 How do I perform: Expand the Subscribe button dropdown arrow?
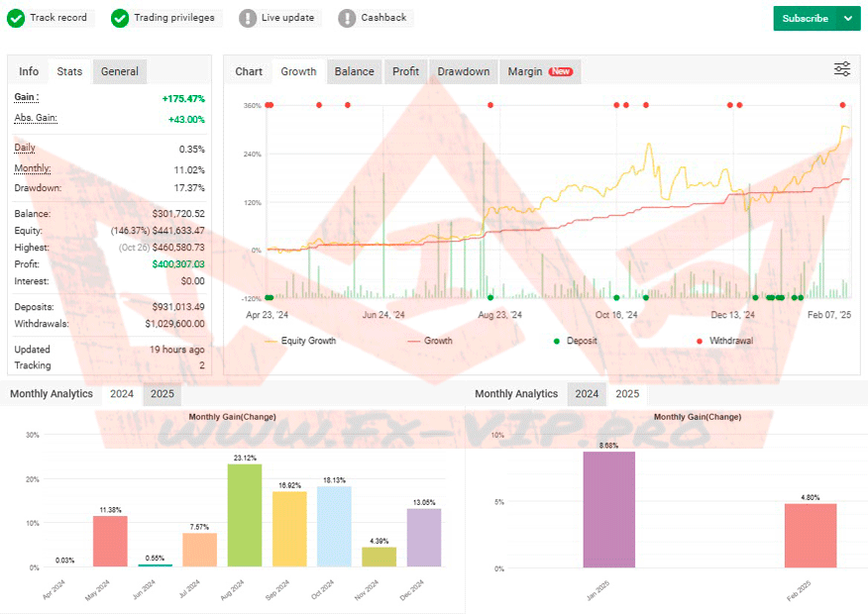pyautogui.click(x=847, y=18)
